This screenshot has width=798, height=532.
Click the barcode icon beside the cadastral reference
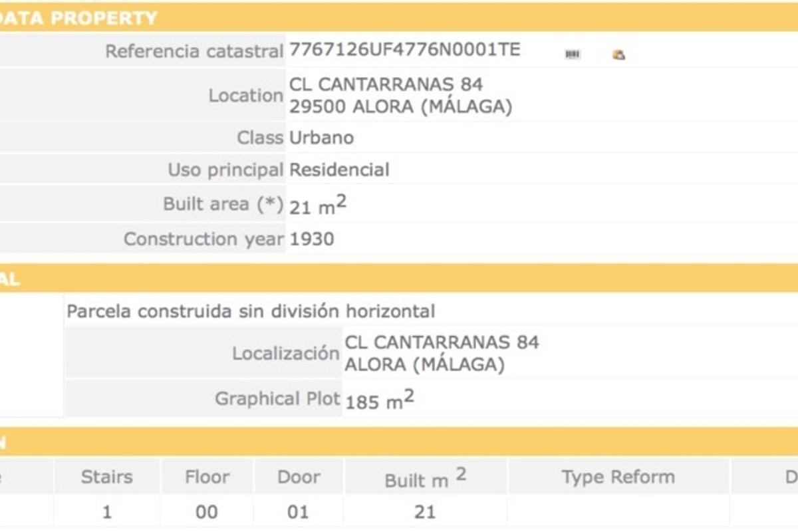pyautogui.click(x=573, y=55)
